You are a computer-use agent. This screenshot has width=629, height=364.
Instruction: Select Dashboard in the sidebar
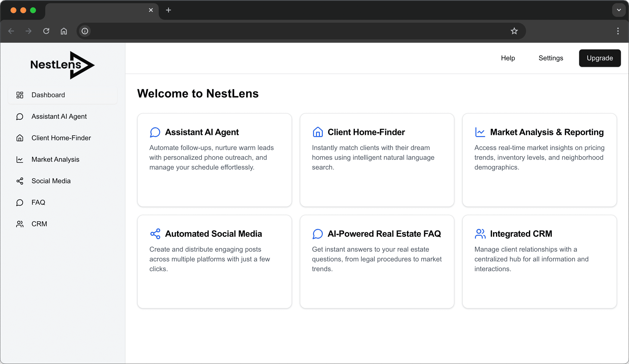click(63, 95)
